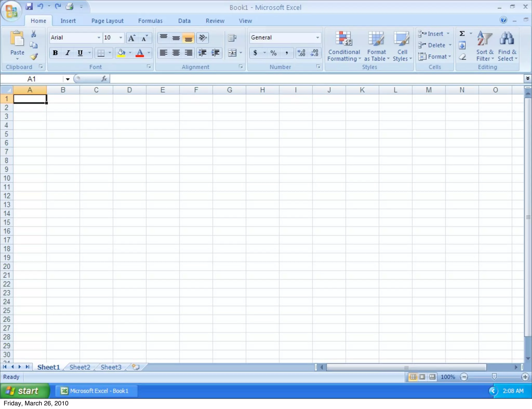The height and width of the screenshot is (409, 532).
Task: Expand the font size dropdown
Action: coord(121,38)
